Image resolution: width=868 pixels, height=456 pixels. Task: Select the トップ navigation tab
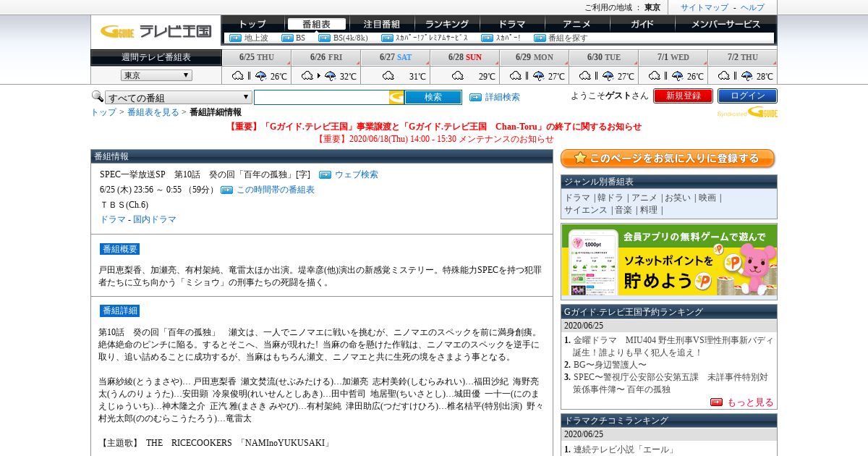pyautogui.click(x=252, y=24)
